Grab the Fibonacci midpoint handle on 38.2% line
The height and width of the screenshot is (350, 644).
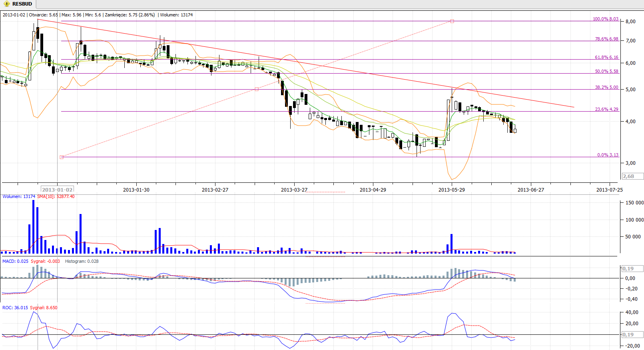(257, 89)
